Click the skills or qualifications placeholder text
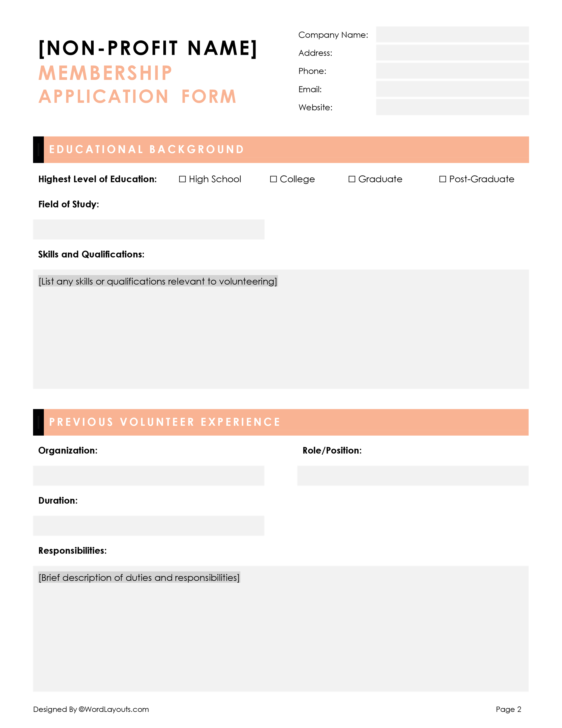Viewport: 562px width, 728px height. pos(157,281)
